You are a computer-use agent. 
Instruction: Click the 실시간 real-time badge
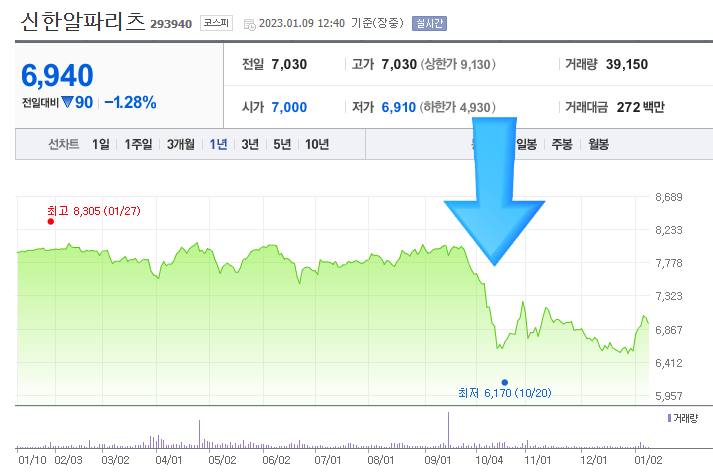(429, 23)
